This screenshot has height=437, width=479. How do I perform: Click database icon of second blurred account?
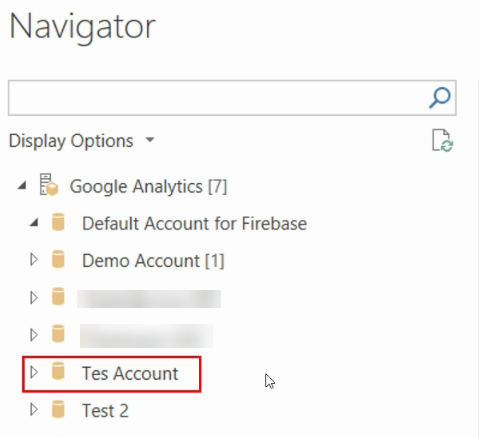click(x=58, y=334)
